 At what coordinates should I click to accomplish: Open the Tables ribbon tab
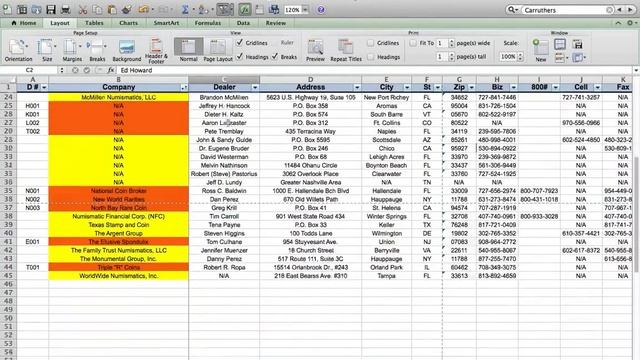pyautogui.click(x=94, y=23)
